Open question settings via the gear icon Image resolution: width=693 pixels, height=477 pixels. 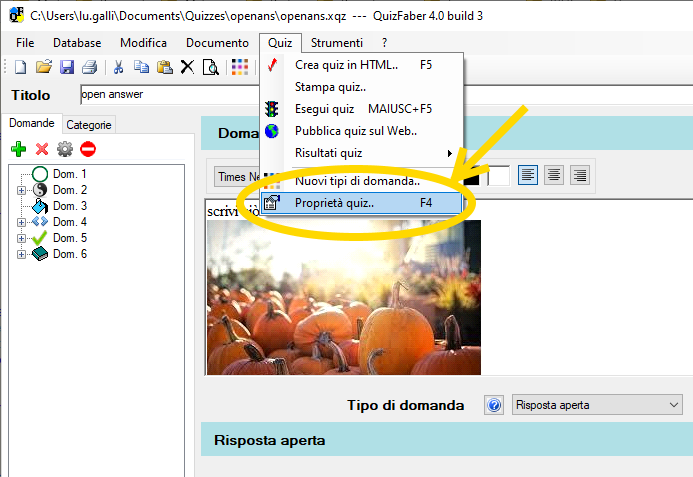point(65,149)
